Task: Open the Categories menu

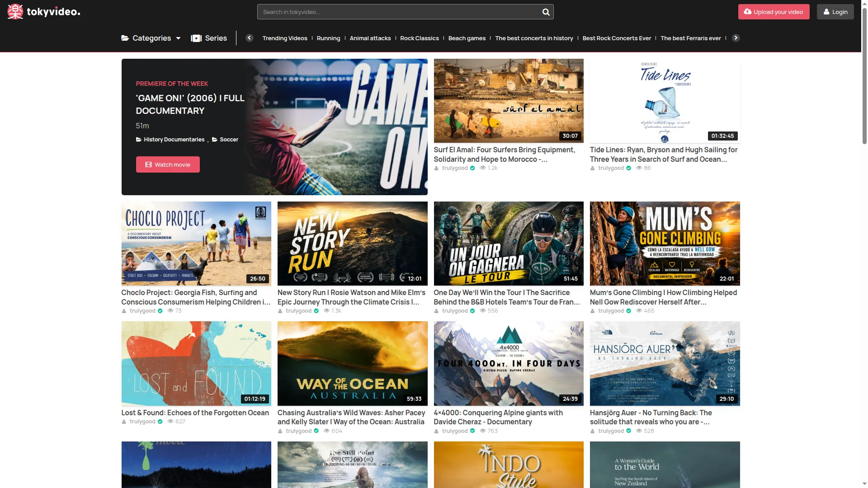Action: tap(151, 38)
